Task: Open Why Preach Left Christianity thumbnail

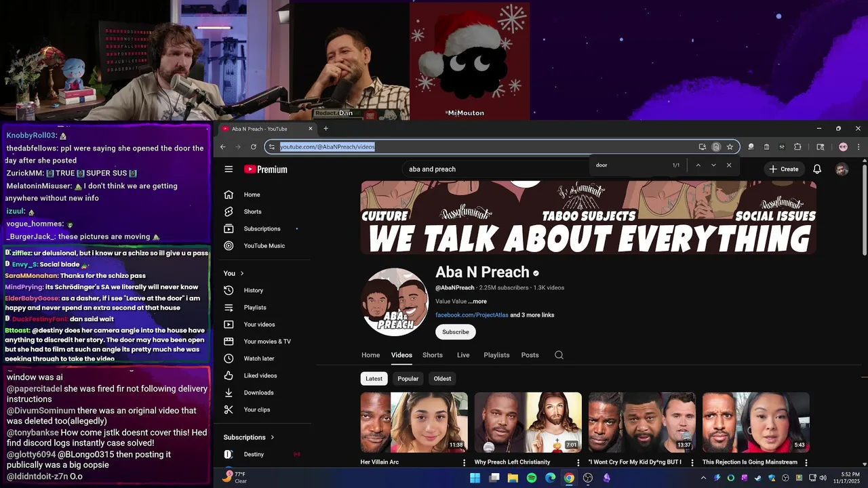Action: pos(528,422)
